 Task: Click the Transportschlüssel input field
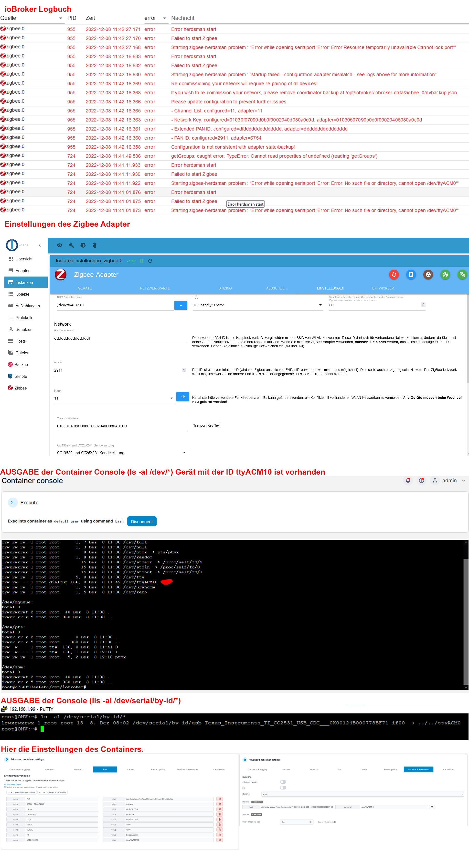tap(122, 426)
